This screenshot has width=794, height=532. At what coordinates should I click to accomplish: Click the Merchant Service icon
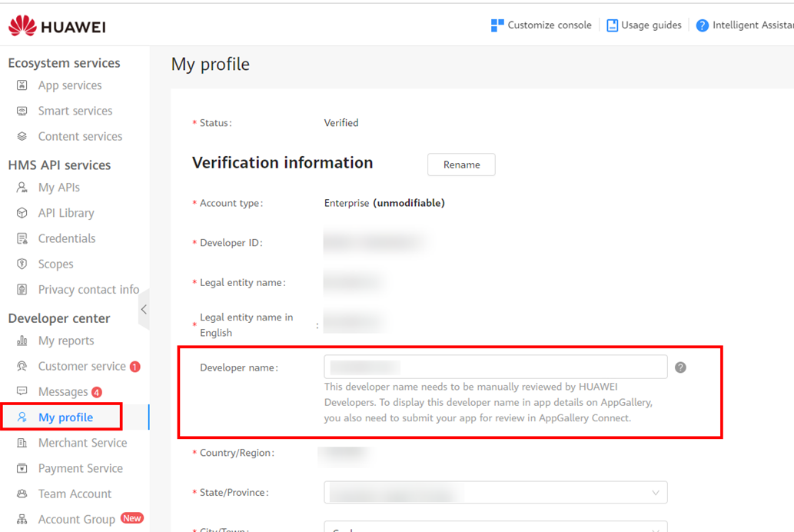pos(22,443)
